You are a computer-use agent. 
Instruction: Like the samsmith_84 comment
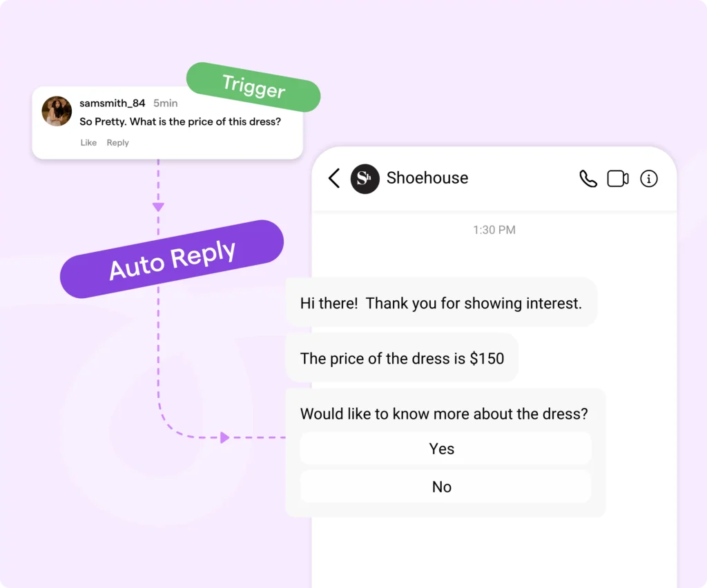[88, 142]
